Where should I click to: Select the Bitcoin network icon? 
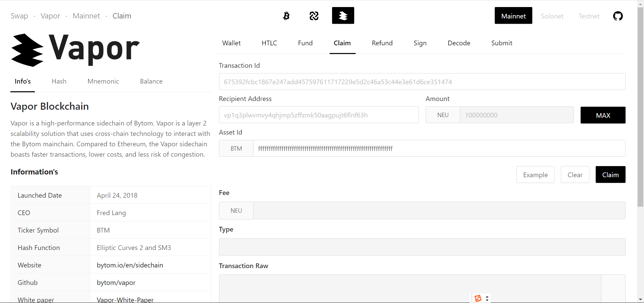286,16
